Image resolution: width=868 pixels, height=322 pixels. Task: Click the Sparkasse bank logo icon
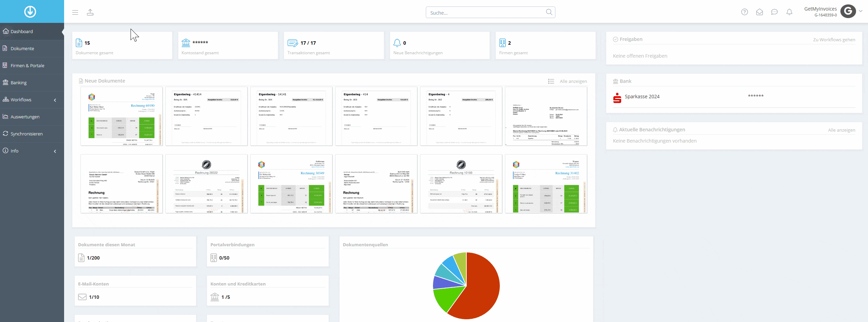click(617, 98)
